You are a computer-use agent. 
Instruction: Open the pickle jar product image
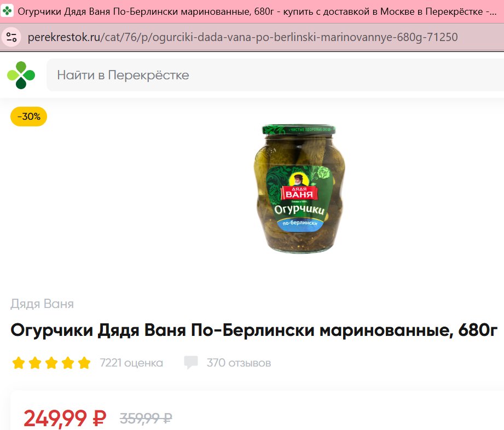click(299, 188)
